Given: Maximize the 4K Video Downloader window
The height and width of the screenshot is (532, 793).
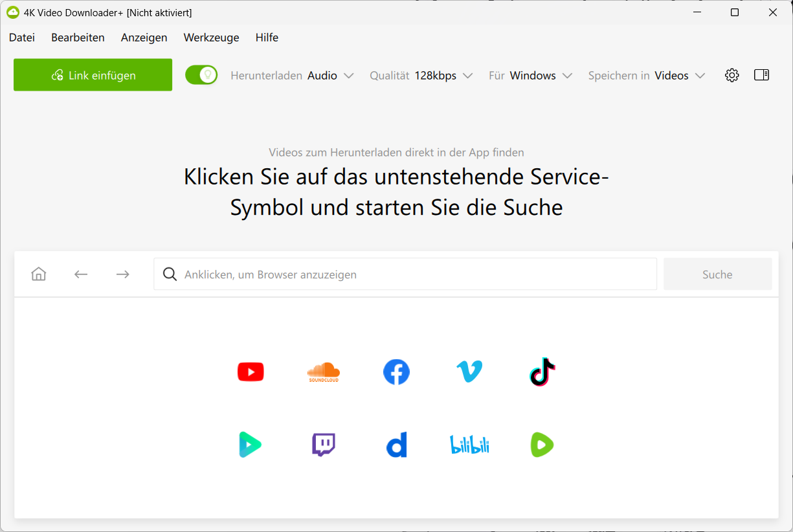Looking at the screenshot, I should (735, 12).
